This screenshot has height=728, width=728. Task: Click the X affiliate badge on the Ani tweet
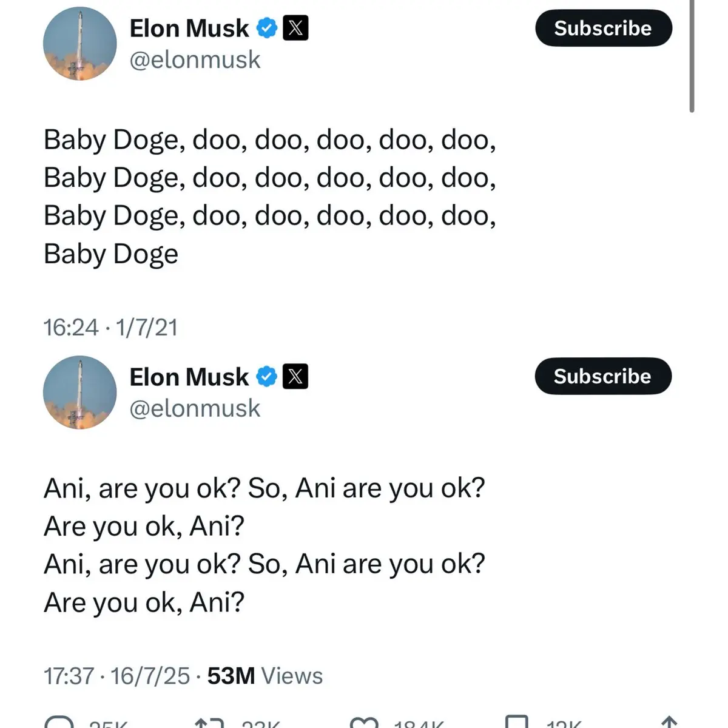point(295,377)
